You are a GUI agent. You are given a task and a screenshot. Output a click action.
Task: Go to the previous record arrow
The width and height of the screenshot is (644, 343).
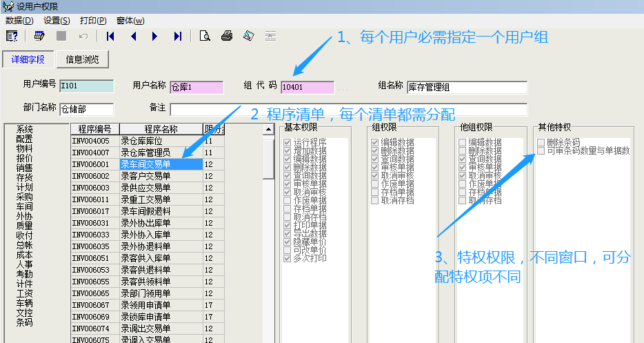[133, 36]
